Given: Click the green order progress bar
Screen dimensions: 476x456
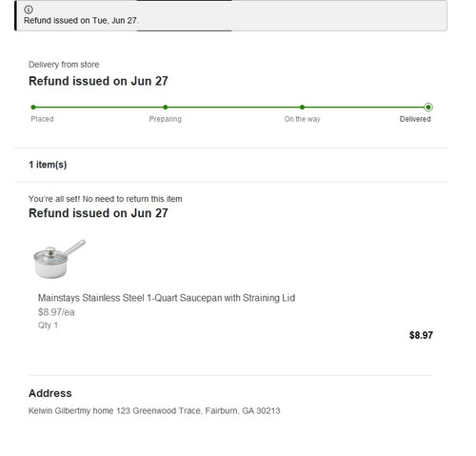Looking at the screenshot, I should [x=230, y=108].
